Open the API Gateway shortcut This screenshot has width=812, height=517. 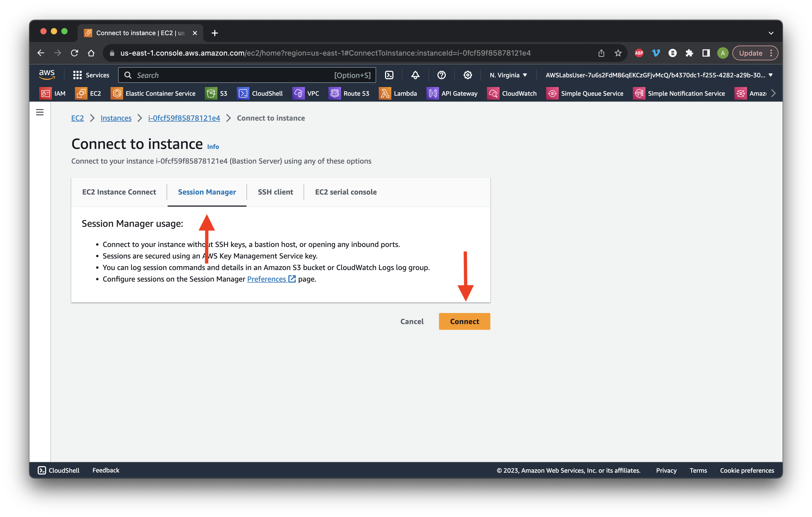pyautogui.click(x=452, y=94)
